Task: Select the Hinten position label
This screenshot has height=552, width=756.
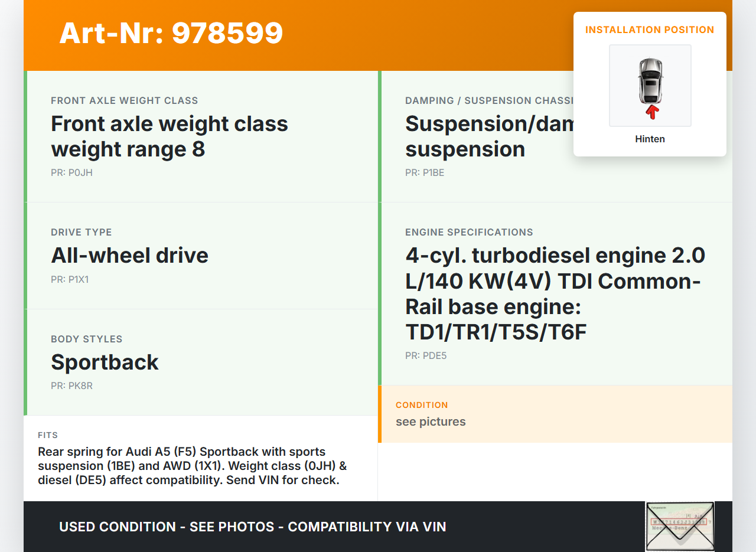Action: [x=650, y=139]
